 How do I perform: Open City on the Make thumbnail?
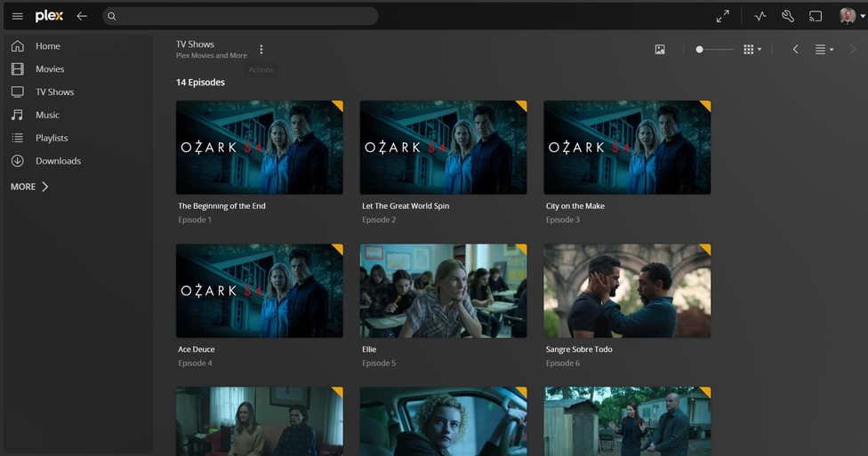point(627,148)
